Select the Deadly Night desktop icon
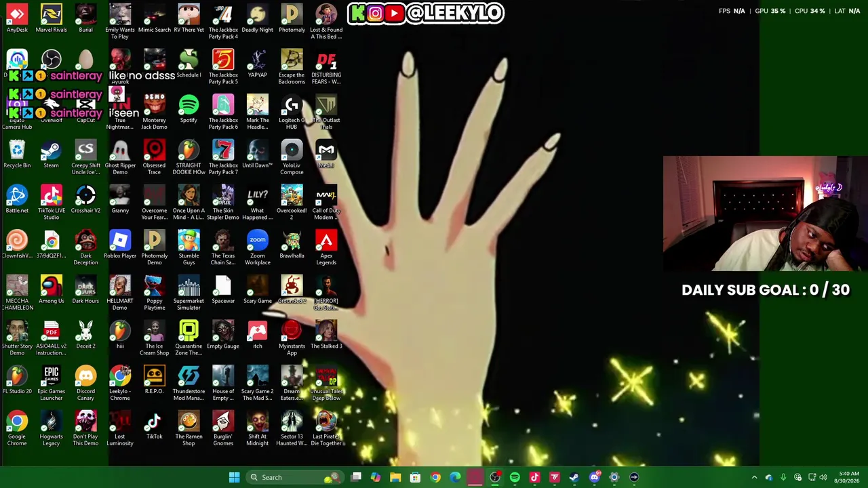The width and height of the screenshot is (868, 488). [x=258, y=18]
